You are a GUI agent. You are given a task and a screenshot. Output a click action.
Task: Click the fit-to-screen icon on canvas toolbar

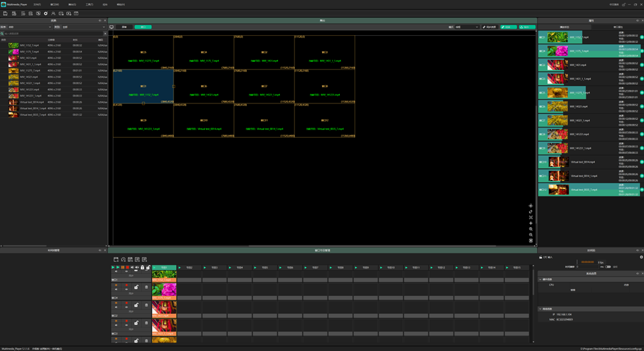point(531,218)
